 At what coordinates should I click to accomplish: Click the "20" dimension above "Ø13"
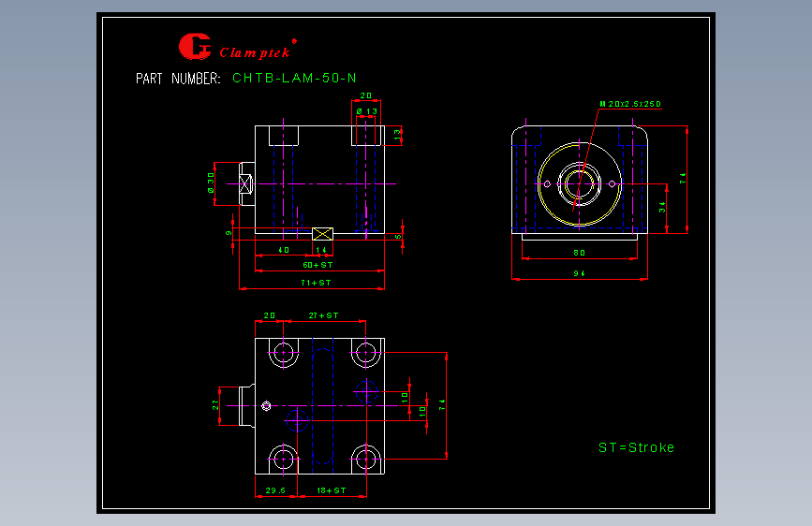[x=366, y=95]
